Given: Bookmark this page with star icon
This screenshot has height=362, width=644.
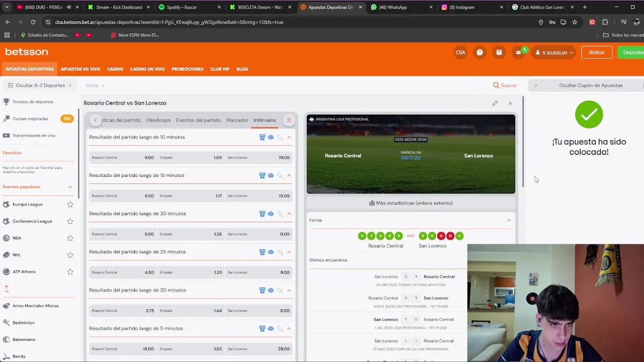Looking at the screenshot, I should [x=575, y=22].
